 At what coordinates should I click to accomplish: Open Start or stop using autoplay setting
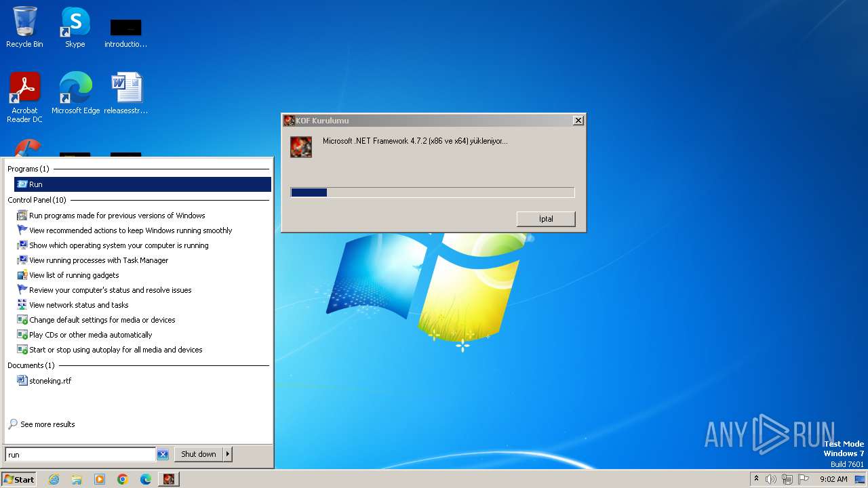pos(109,350)
